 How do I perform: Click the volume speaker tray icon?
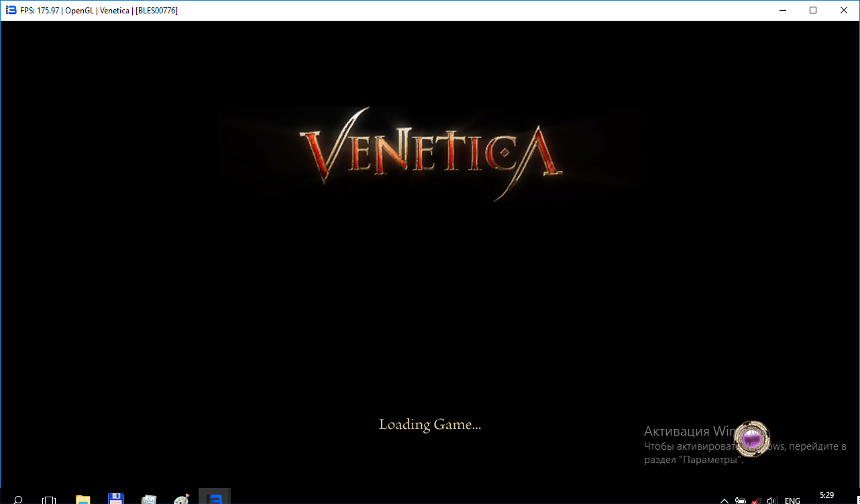[x=771, y=500]
